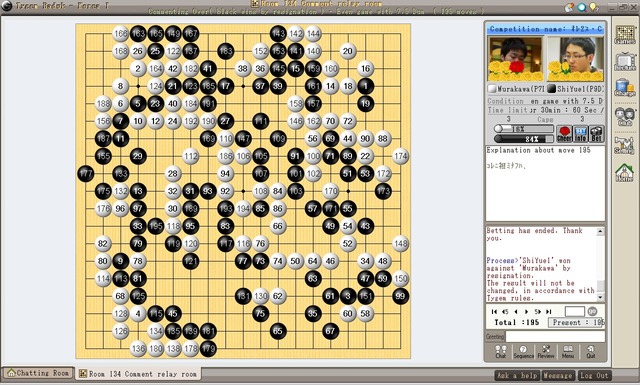
Task: Click the lightbulb icon in title bar
Action: tap(594, 7)
